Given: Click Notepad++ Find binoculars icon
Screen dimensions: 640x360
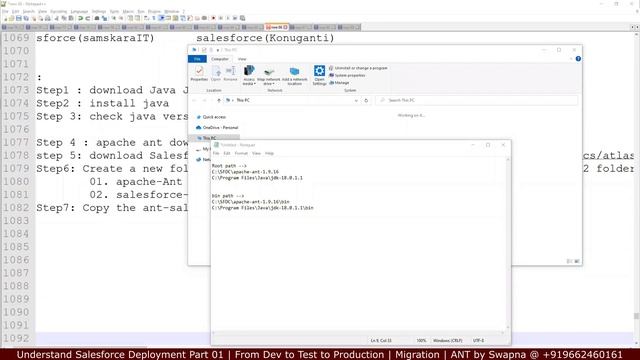Looking at the screenshot, I should pos(97,18).
